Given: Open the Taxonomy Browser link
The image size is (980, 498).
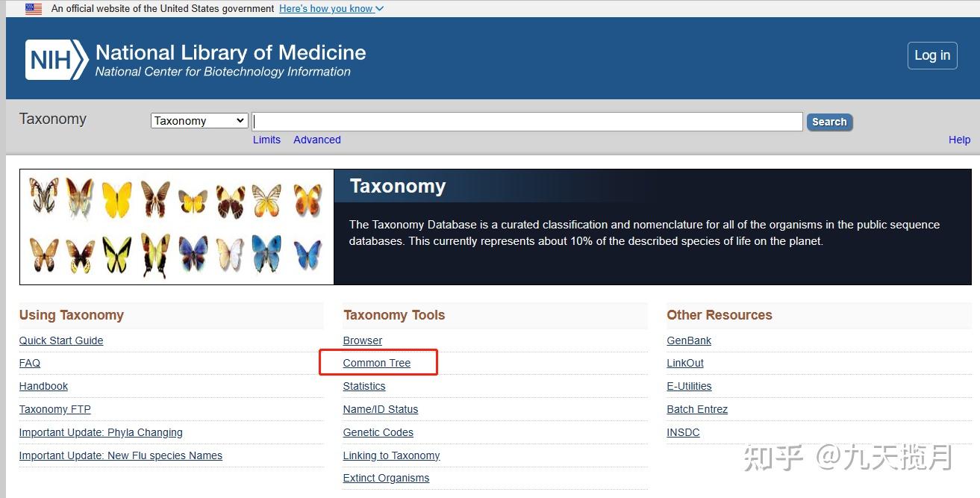Looking at the screenshot, I should 363,340.
